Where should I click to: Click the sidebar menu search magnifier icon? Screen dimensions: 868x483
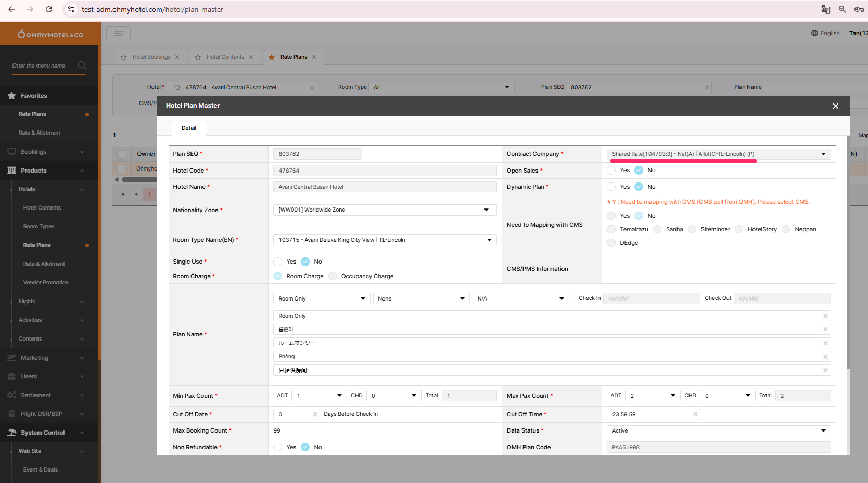pyautogui.click(x=82, y=66)
